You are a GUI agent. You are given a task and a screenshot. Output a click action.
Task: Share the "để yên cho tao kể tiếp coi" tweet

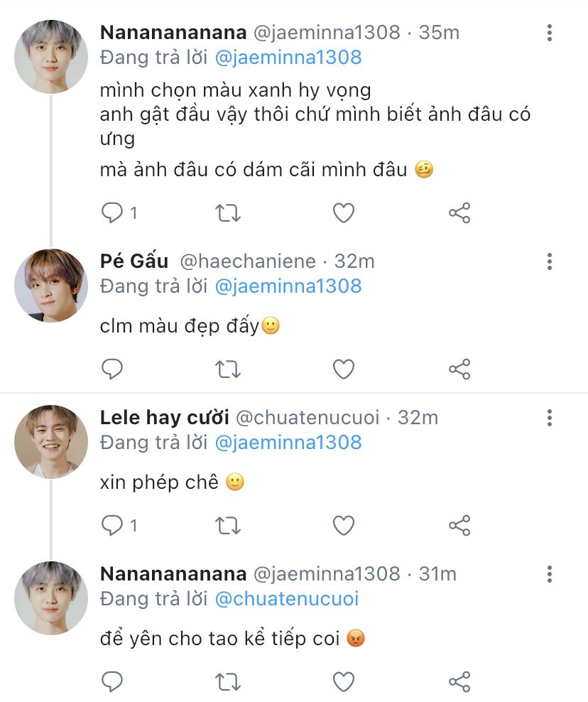point(459,681)
